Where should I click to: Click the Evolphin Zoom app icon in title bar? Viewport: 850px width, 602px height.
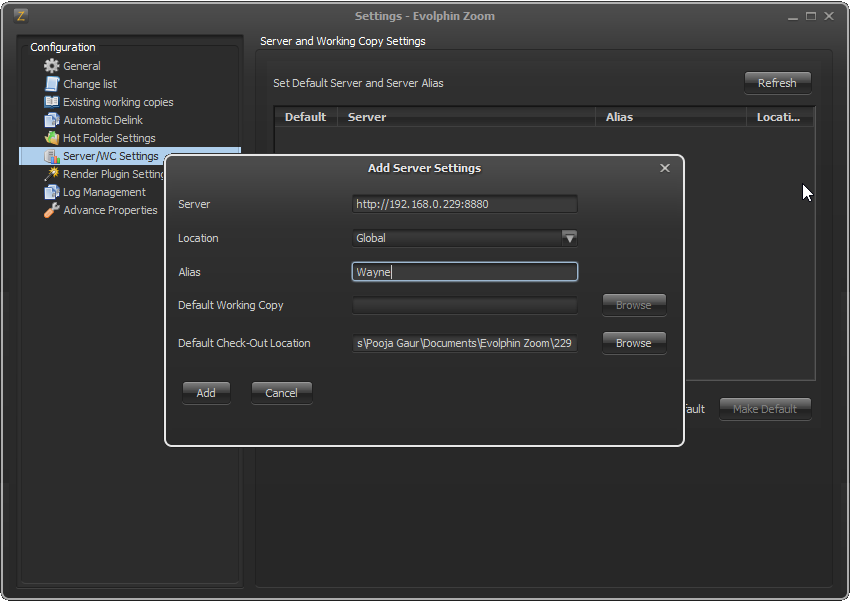pos(21,16)
